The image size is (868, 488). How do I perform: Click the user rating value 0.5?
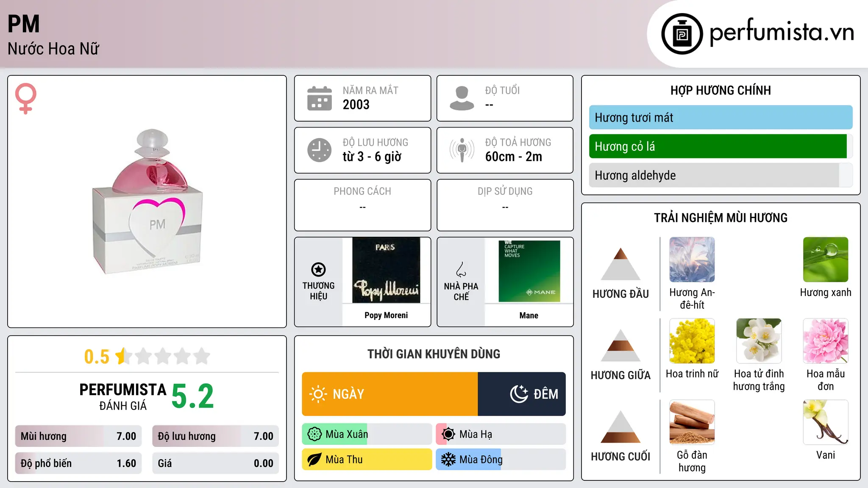97,357
